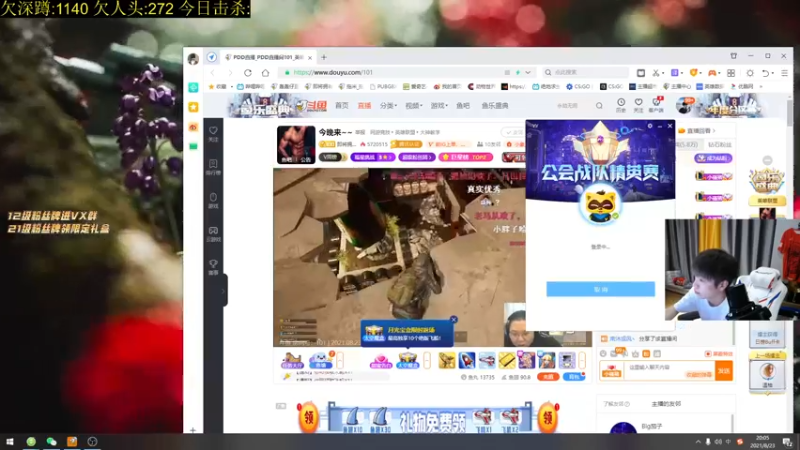Open the browser apps grid icon
Viewport: 800px width, 450px height.
(x=731, y=73)
